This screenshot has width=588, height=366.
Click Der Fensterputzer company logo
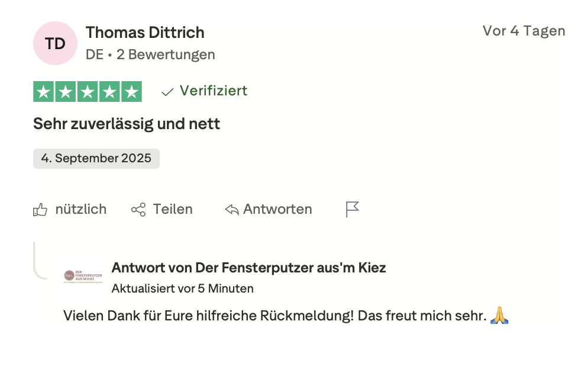83,276
